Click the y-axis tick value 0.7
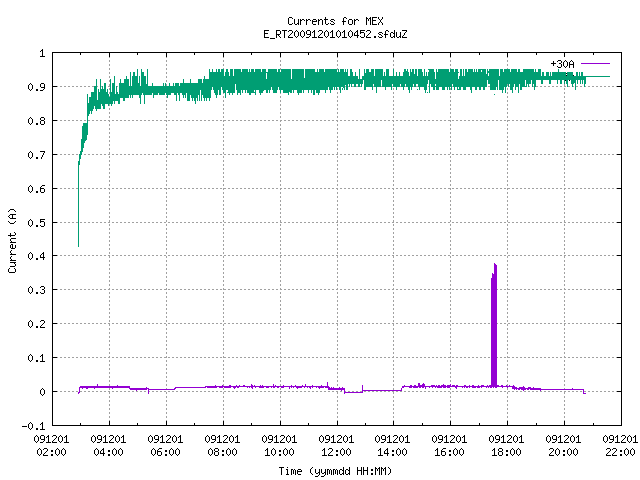This screenshot has height=480, width=640. pyautogui.click(x=37, y=155)
